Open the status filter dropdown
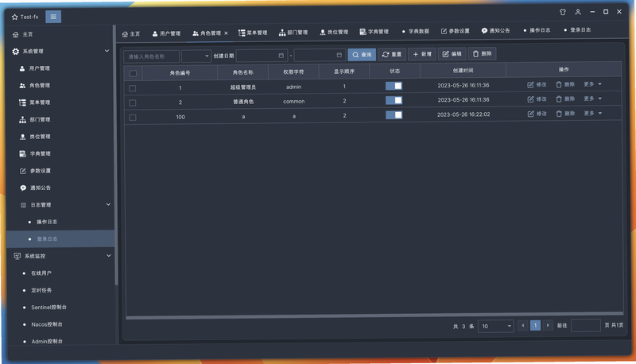This screenshot has width=636, height=364. 196,56
